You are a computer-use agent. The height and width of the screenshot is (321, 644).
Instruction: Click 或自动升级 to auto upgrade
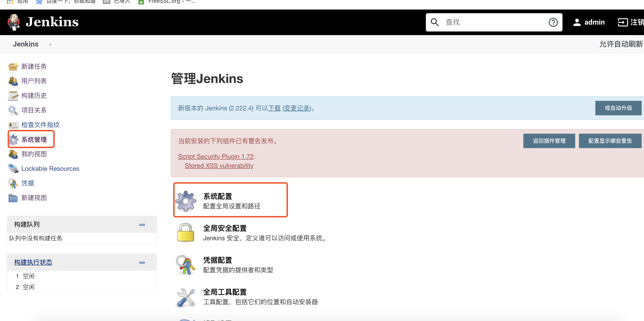tap(618, 108)
